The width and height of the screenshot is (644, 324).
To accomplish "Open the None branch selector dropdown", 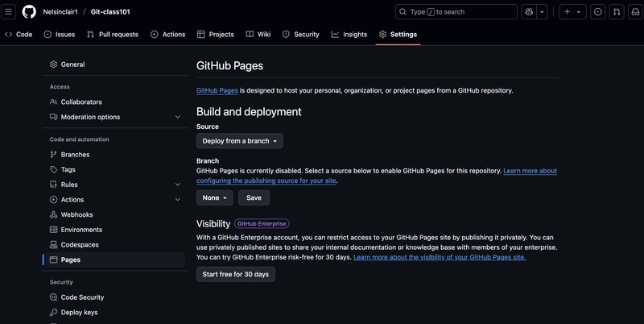I will 214,197.
